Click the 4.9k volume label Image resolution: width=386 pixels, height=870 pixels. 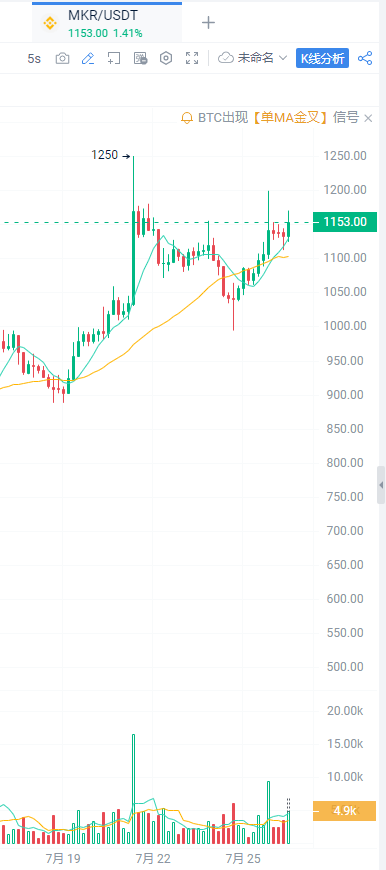(344, 811)
